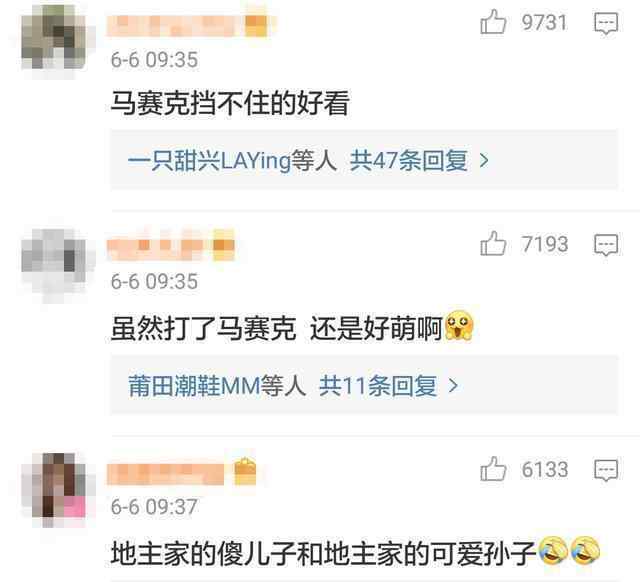Click the badge next to first commenter's name
640x582 pixels.
[x=256, y=25]
